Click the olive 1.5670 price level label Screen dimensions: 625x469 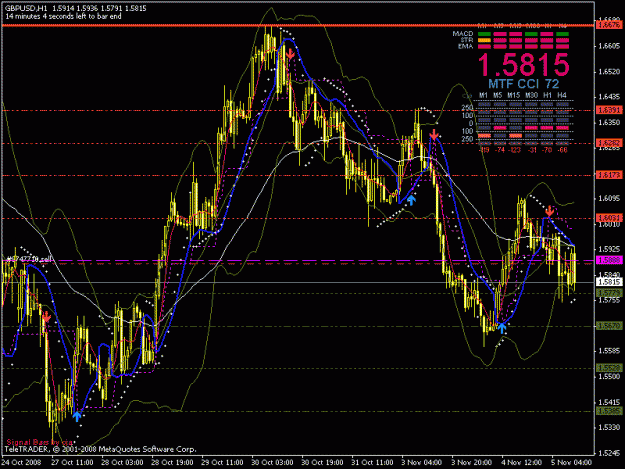tap(609, 326)
